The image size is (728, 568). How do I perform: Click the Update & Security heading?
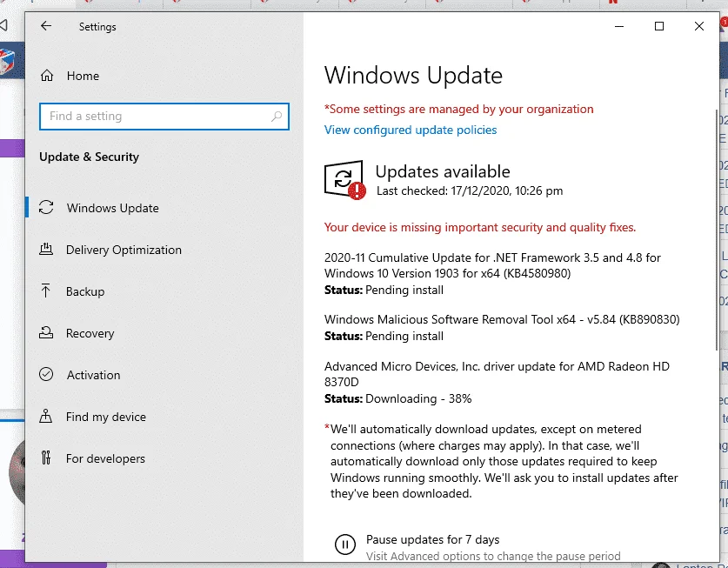coord(89,157)
